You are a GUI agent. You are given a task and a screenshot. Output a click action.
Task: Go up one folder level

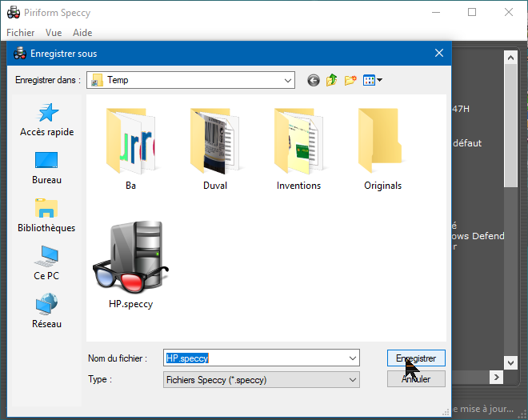(332, 80)
